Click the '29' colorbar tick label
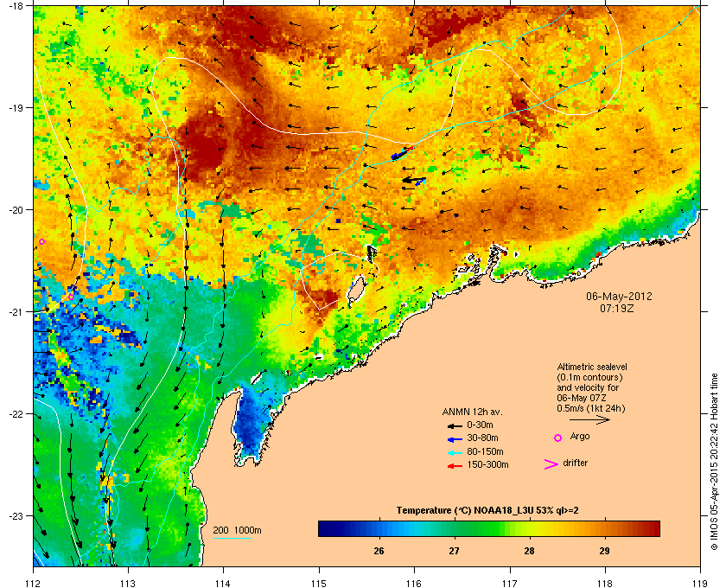 coord(604,552)
